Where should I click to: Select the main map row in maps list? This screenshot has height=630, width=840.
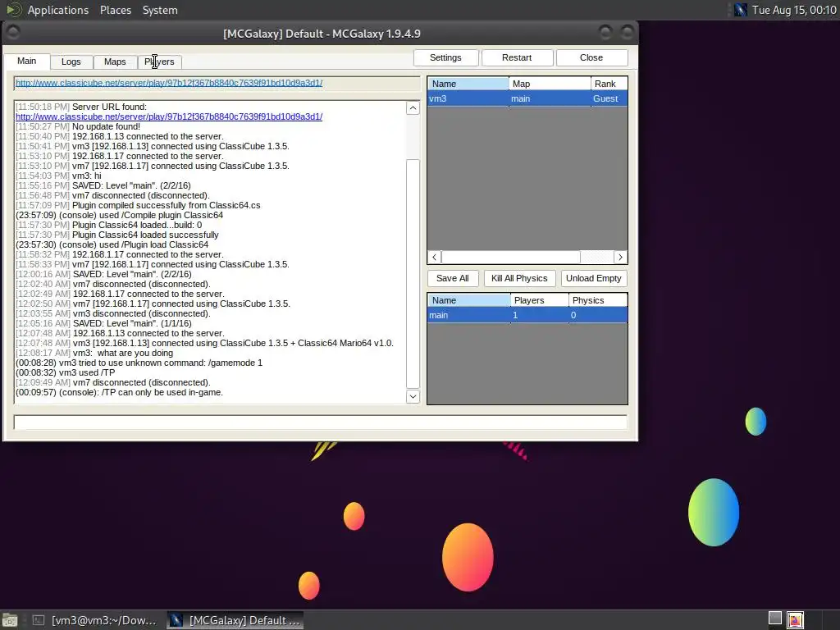coord(527,315)
